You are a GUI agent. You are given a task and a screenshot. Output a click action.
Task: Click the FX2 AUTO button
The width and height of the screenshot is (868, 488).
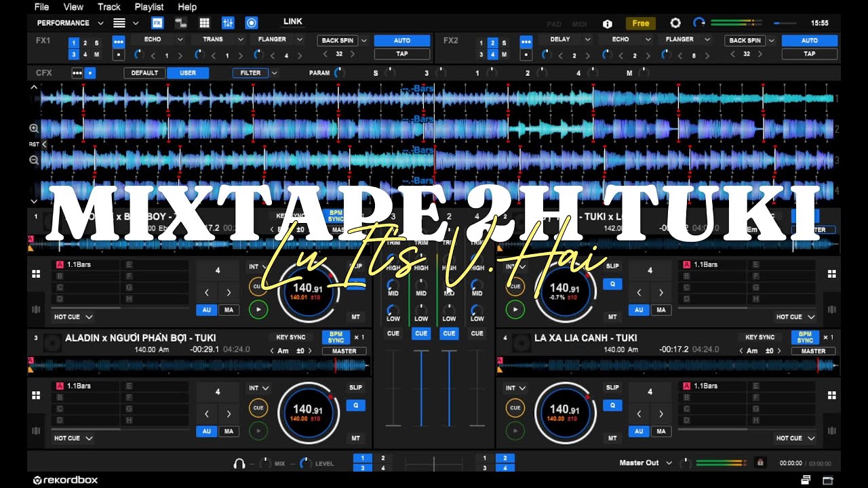tap(810, 41)
